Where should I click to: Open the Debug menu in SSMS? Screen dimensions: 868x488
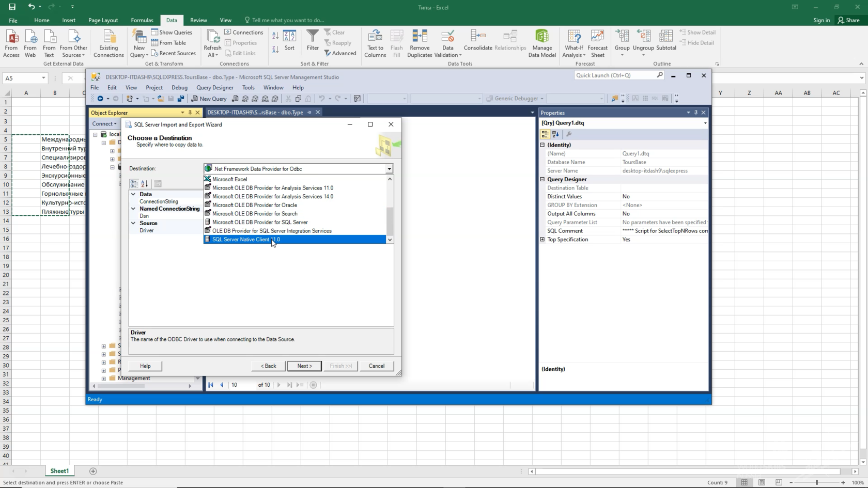point(179,88)
